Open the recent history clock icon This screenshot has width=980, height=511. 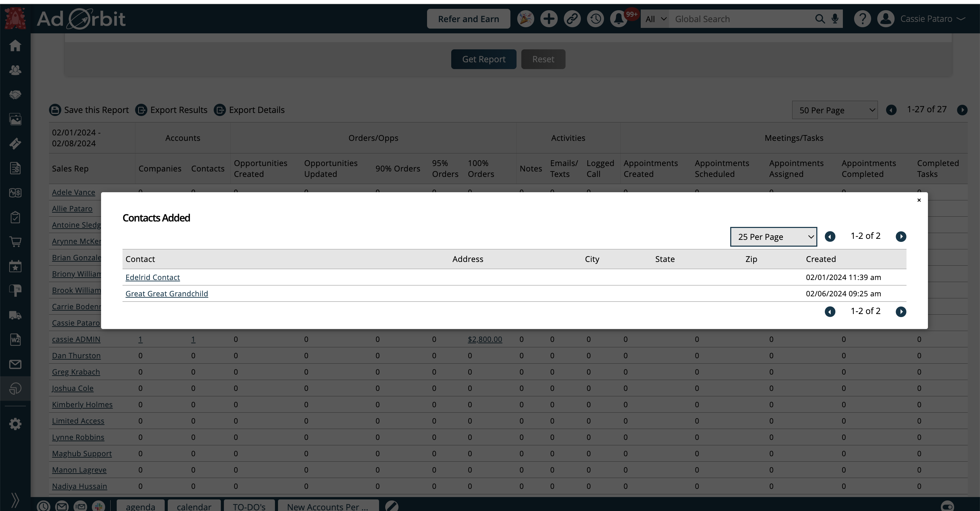[595, 19]
